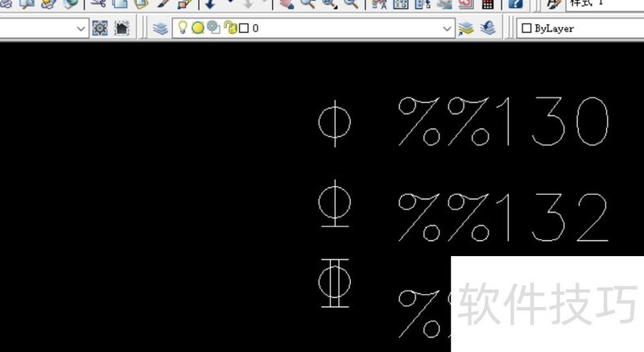This screenshot has width=644, height=352.
Task: Click the Zoom Previous magnifier icon
Action: click(x=351, y=4)
